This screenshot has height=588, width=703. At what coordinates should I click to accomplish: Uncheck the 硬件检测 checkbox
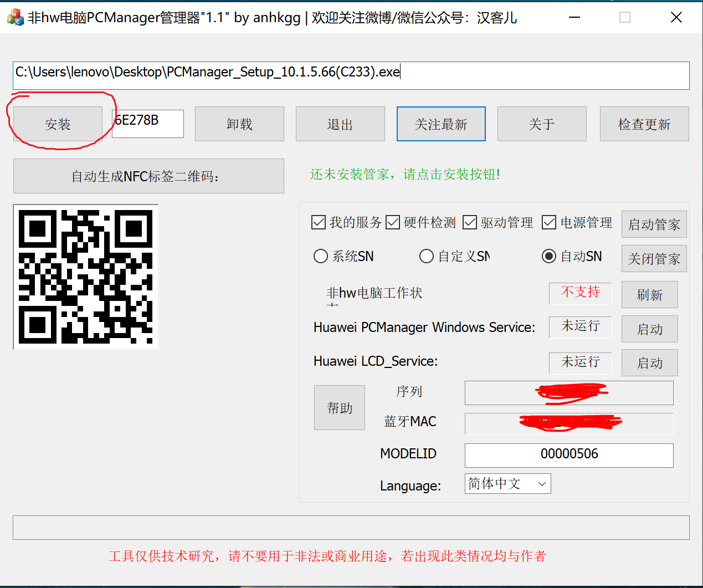click(x=393, y=222)
